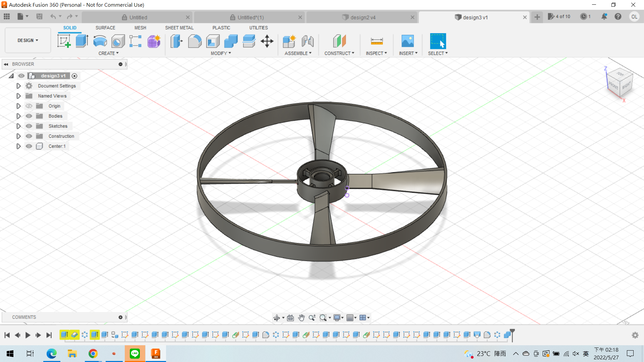Open Google Chrome from the taskbar
The height and width of the screenshot is (362, 644).
click(x=93, y=354)
